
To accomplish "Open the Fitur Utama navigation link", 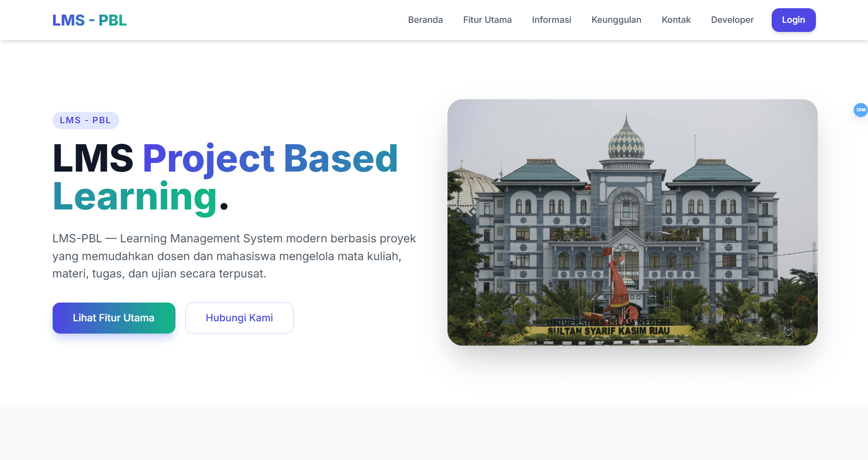I will coord(487,20).
